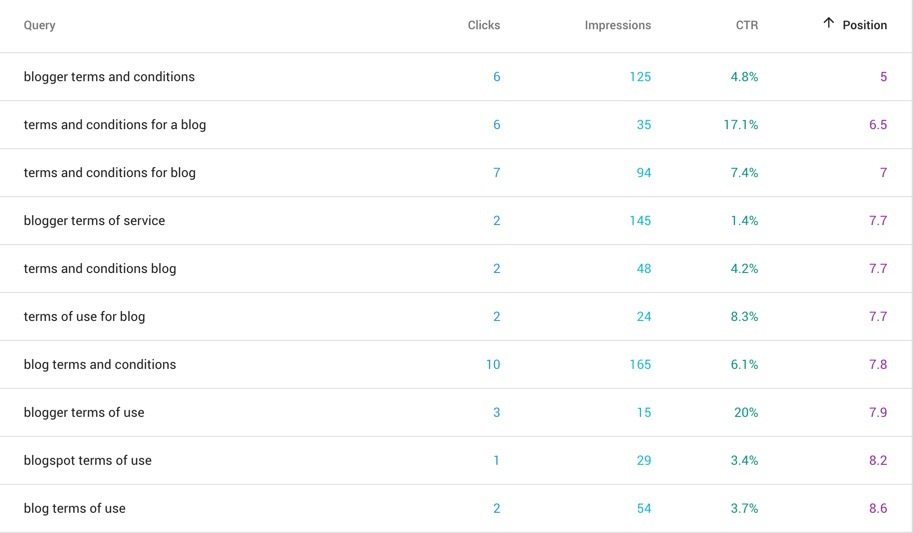Image resolution: width=913 pixels, height=533 pixels.
Task: Open 'blogger terms of service' query
Action: pyautogui.click(x=94, y=220)
